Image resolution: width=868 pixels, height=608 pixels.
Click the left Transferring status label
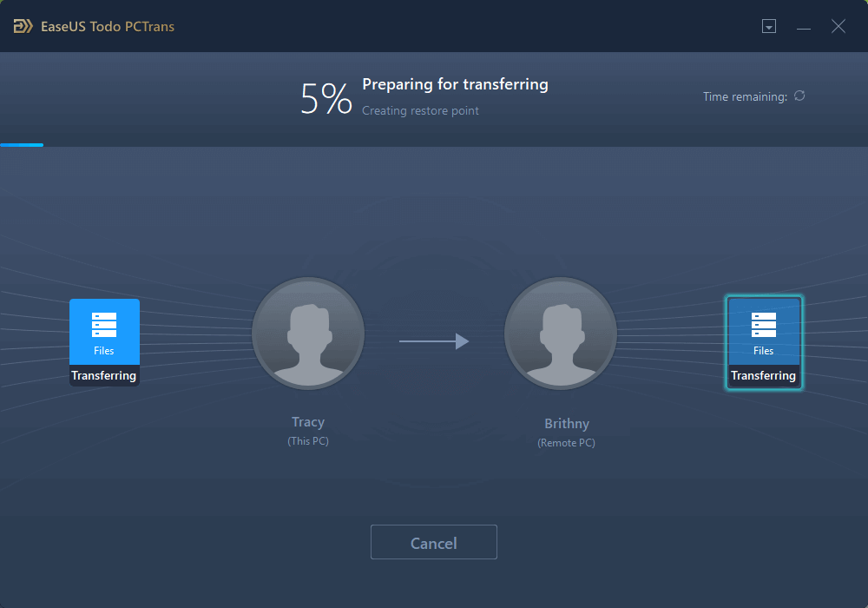point(104,376)
